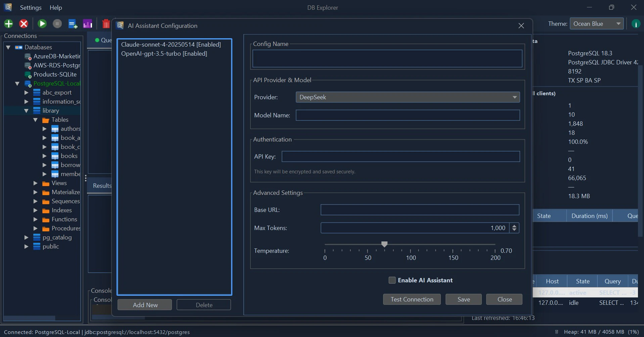Click the red trash delete icon
Image resolution: width=644 pixels, height=337 pixels.
click(105, 23)
